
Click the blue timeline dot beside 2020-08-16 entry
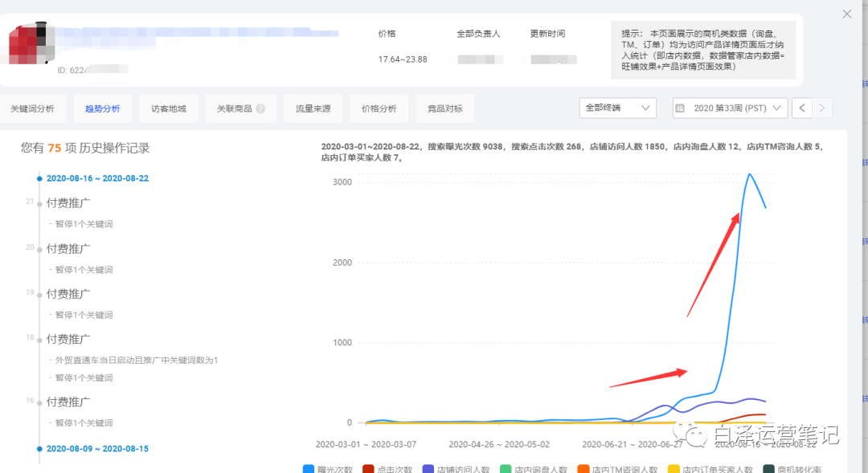pyautogui.click(x=39, y=177)
